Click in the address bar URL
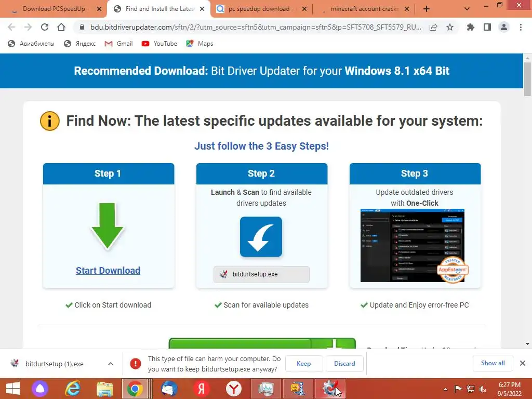 [256, 27]
